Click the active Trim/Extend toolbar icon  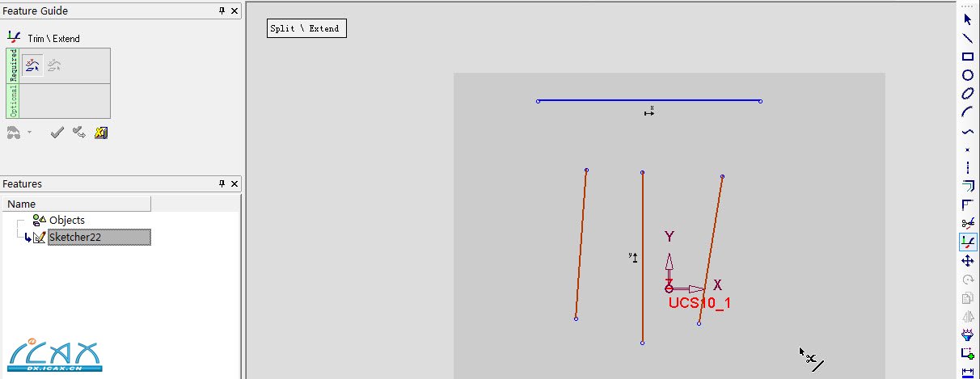point(967,242)
